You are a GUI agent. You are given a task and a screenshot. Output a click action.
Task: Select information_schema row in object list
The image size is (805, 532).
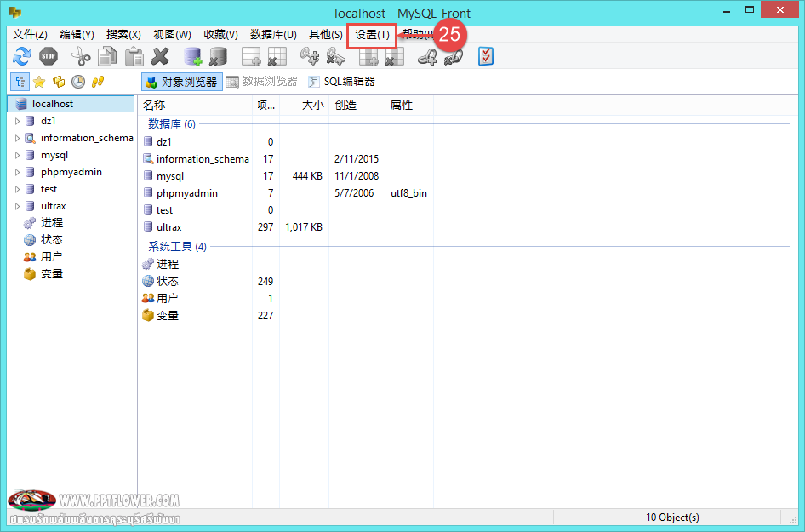coord(196,159)
